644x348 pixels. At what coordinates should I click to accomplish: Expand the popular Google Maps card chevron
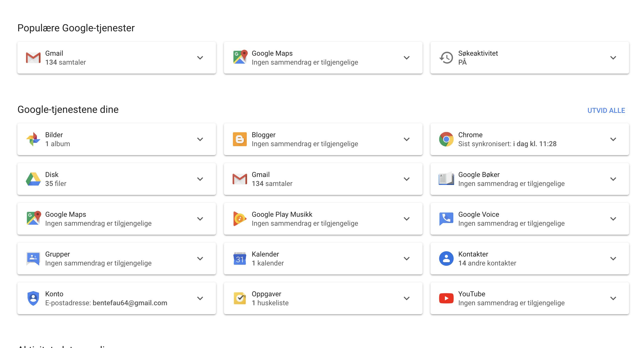[x=407, y=58]
